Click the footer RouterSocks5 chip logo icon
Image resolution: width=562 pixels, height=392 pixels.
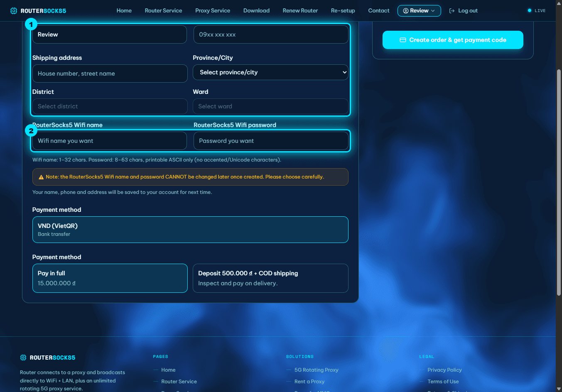point(23,358)
